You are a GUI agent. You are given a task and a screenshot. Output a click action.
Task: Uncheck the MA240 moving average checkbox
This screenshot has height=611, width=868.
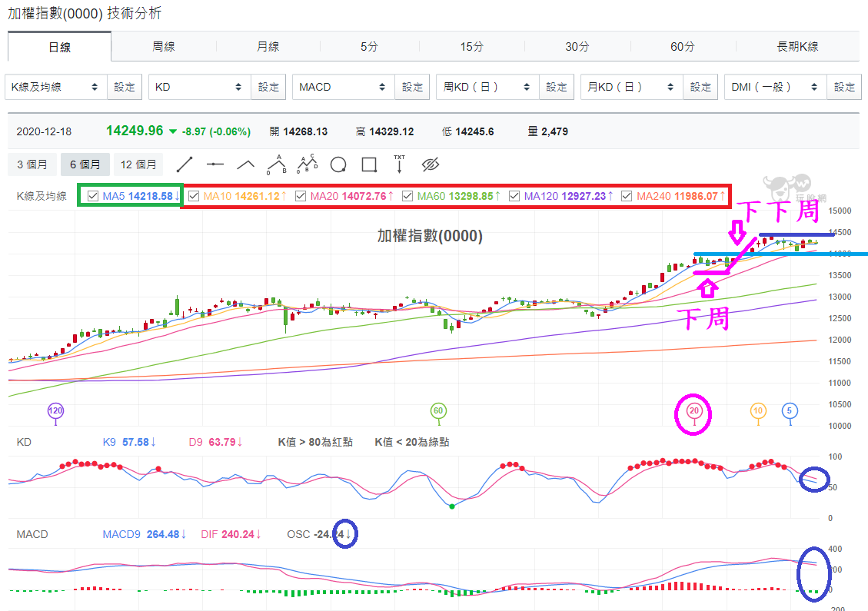point(627,196)
